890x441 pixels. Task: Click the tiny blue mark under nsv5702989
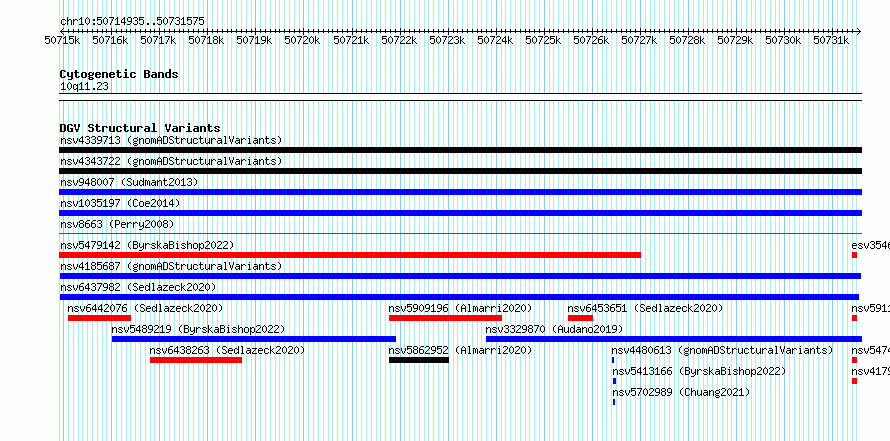tap(614, 402)
